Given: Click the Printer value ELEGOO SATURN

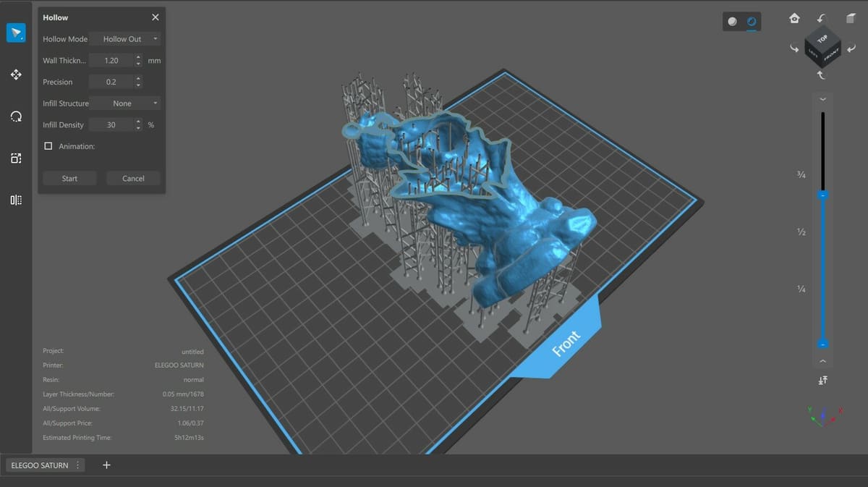Looking at the screenshot, I should click(x=179, y=365).
